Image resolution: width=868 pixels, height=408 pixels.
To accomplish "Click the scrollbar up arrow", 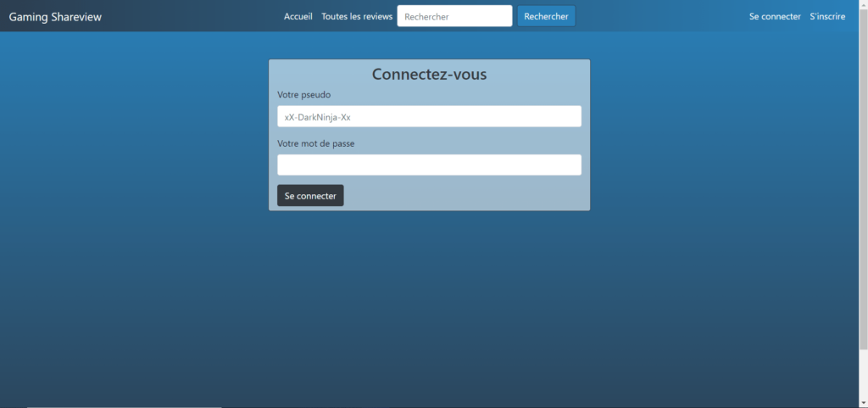I will (863, 4).
